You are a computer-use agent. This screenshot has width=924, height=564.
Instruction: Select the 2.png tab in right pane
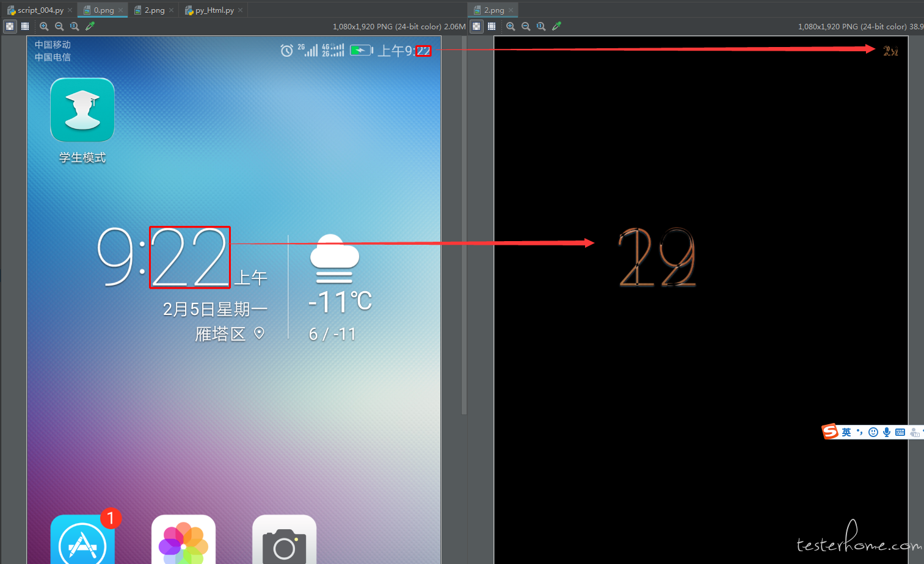pos(494,10)
